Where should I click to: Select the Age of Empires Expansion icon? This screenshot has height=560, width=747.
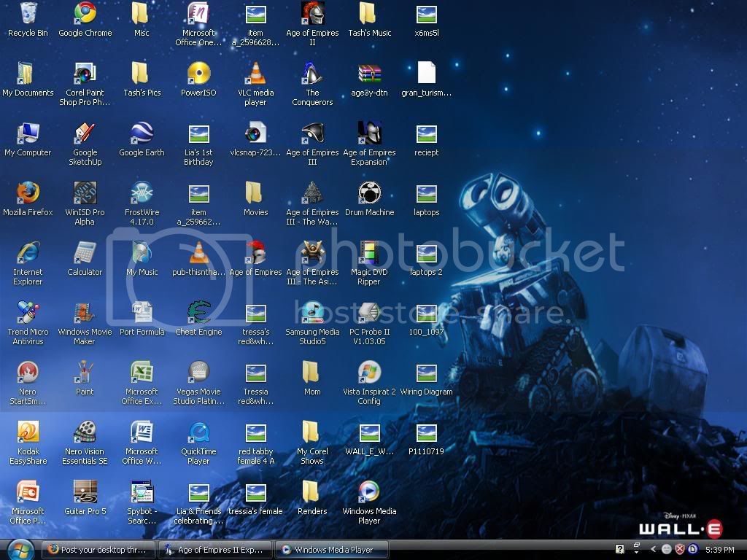pyautogui.click(x=369, y=133)
